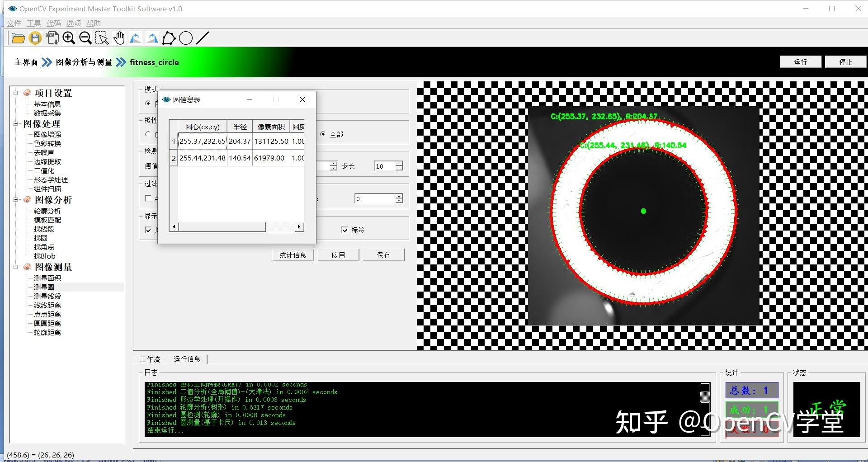
Task: Save current project using the save icon
Action: [x=35, y=38]
